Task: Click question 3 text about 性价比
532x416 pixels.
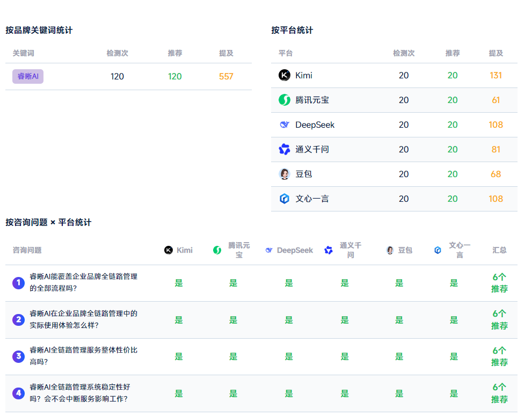Action: pyautogui.click(x=83, y=356)
